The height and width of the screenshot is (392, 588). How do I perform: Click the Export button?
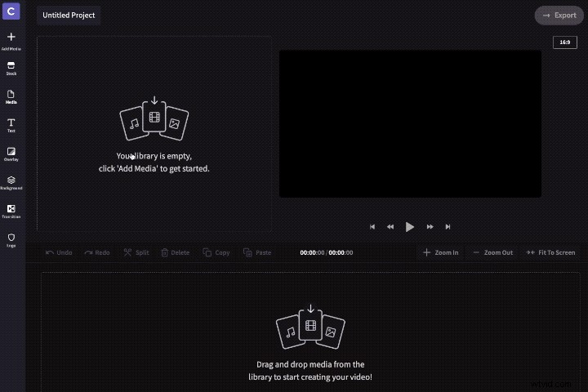click(559, 16)
